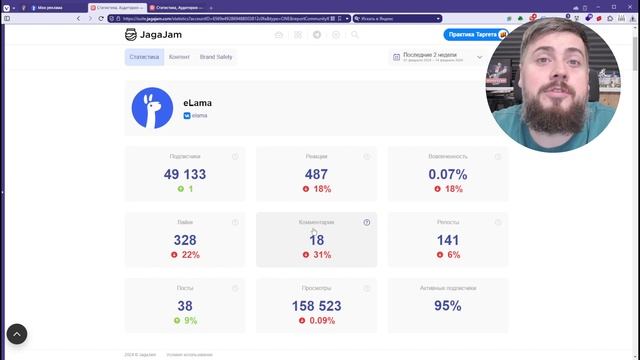
Task: Select the Статистика tab
Action: (144, 57)
